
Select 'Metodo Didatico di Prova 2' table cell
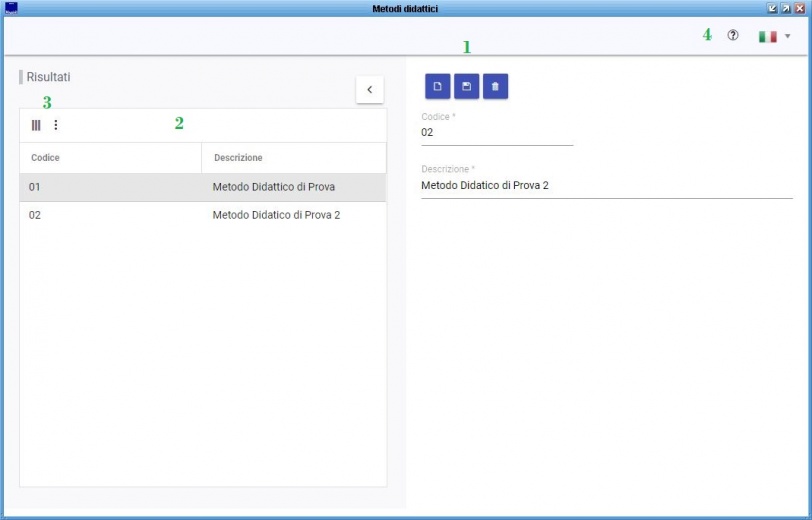(x=294, y=215)
